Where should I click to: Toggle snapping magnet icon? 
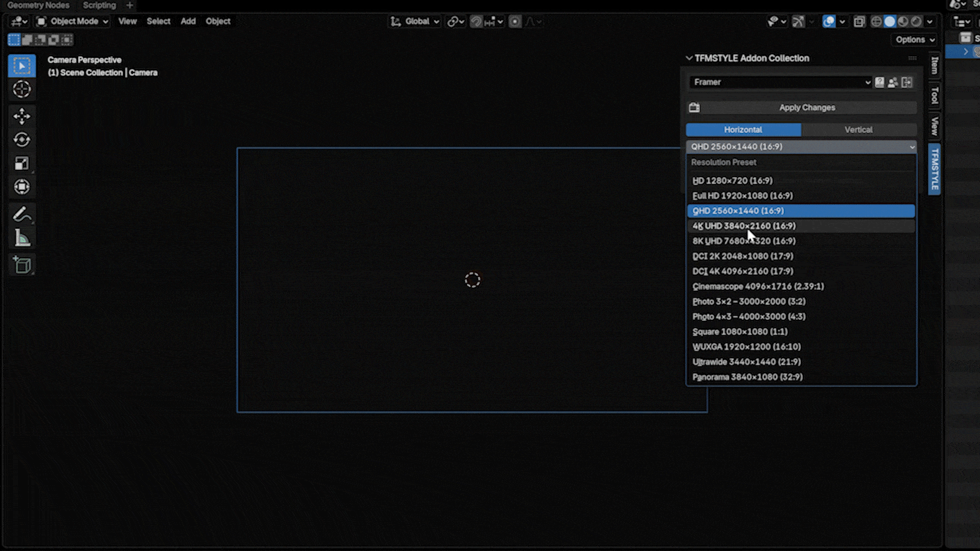click(x=476, y=21)
